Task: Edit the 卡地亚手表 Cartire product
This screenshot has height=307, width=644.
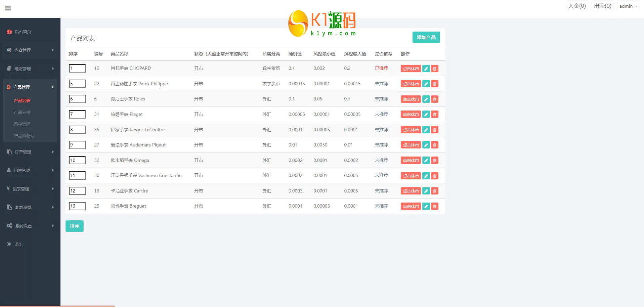Action: [426, 191]
